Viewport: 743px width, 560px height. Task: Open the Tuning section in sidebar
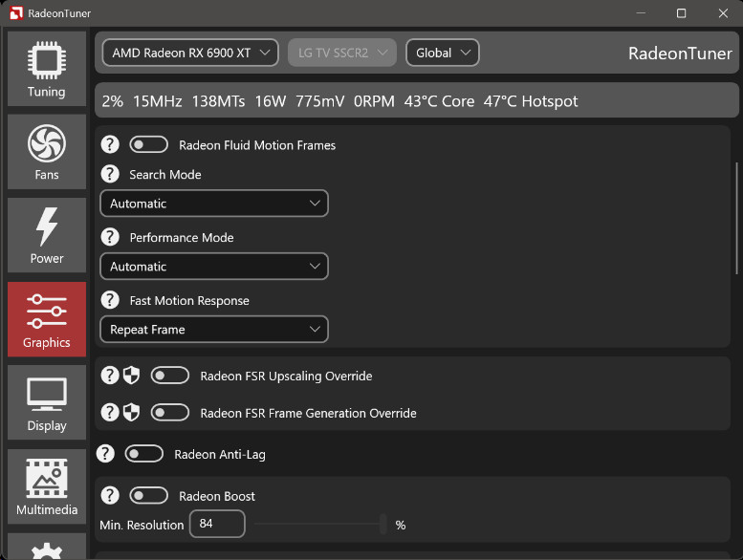tap(46, 68)
